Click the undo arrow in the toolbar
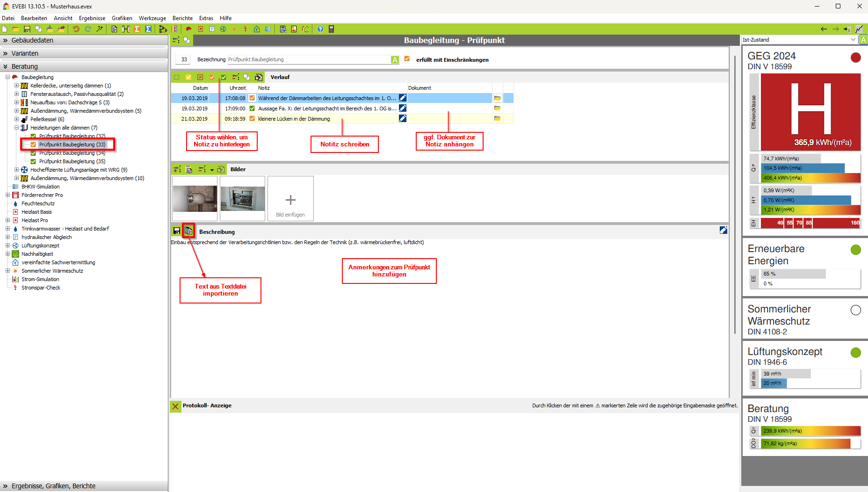 click(76, 29)
